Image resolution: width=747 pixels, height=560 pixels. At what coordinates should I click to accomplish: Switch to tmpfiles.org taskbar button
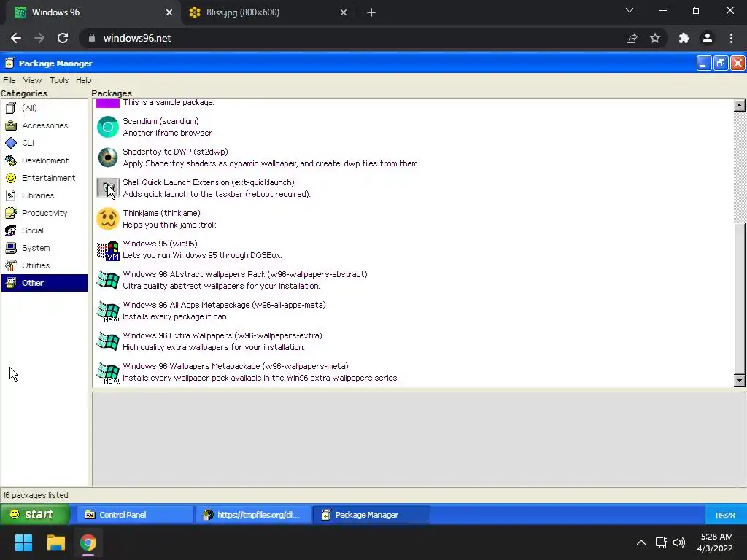(x=253, y=515)
